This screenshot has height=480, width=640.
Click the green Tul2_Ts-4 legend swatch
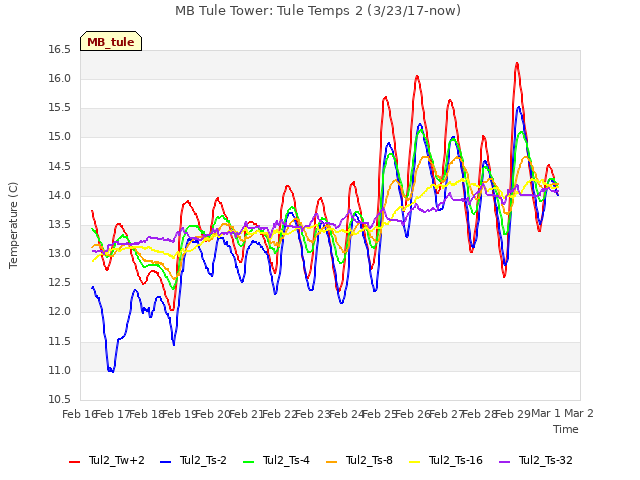click(x=249, y=461)
